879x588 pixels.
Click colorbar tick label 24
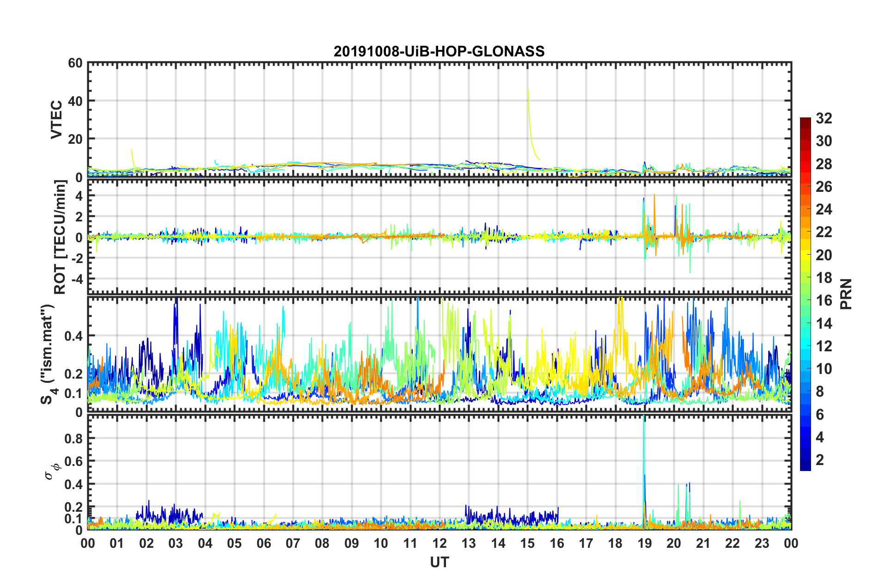(x=824, y=209)
